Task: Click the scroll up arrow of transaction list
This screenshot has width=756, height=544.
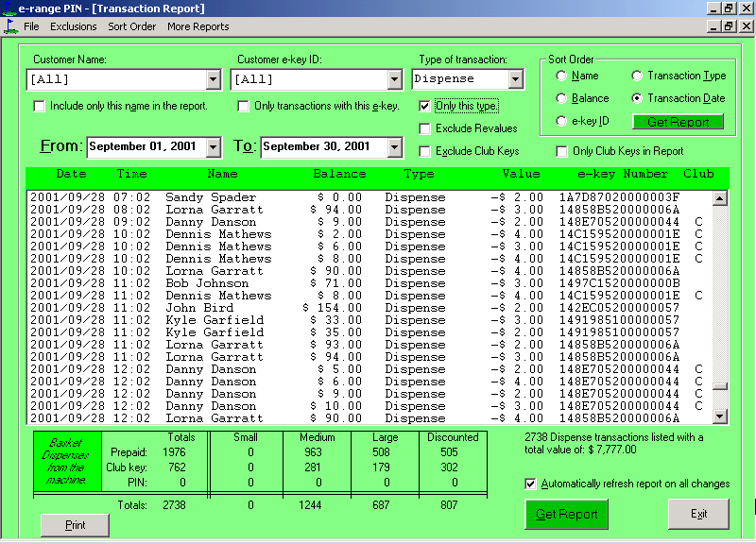Action: pos(720,198)
